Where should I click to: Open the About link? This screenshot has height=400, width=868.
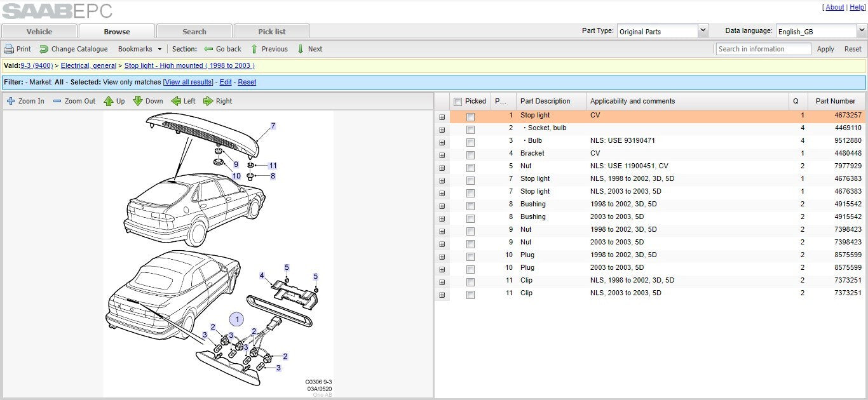pyautogui.click(x=835, y=8)
